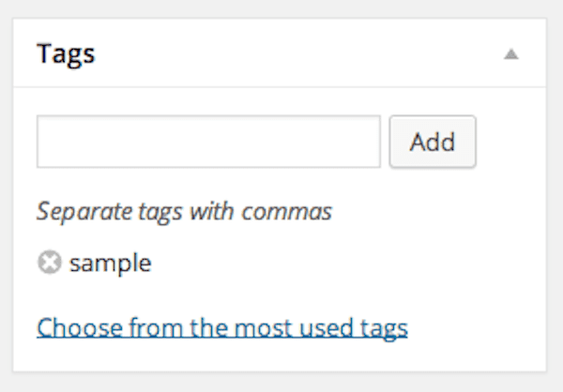Click the Tags panel title

[66, 53]
